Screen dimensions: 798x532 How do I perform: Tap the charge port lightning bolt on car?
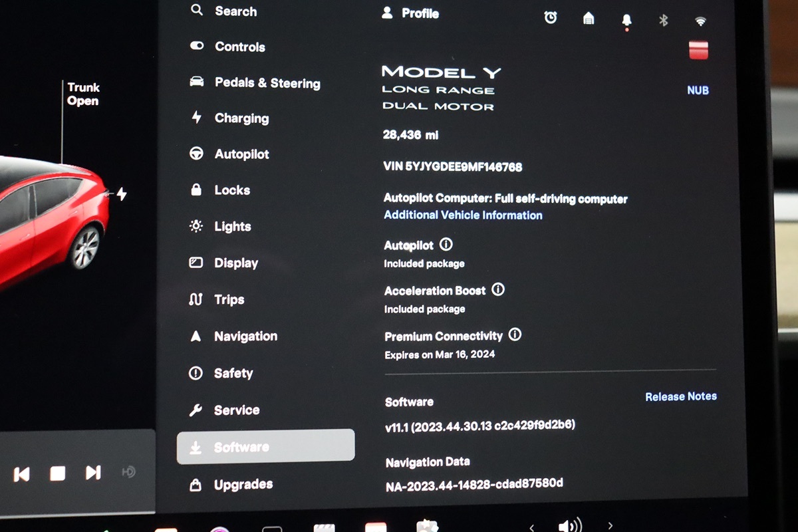coord(122,194)
